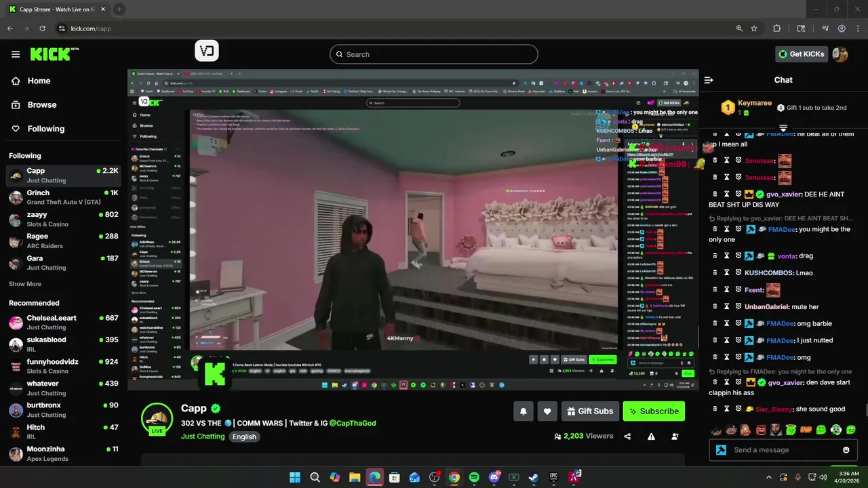Click the moderator sword icon in chat input
The image size is (868, 488).
pyautogui.click(x=721, y=450)
